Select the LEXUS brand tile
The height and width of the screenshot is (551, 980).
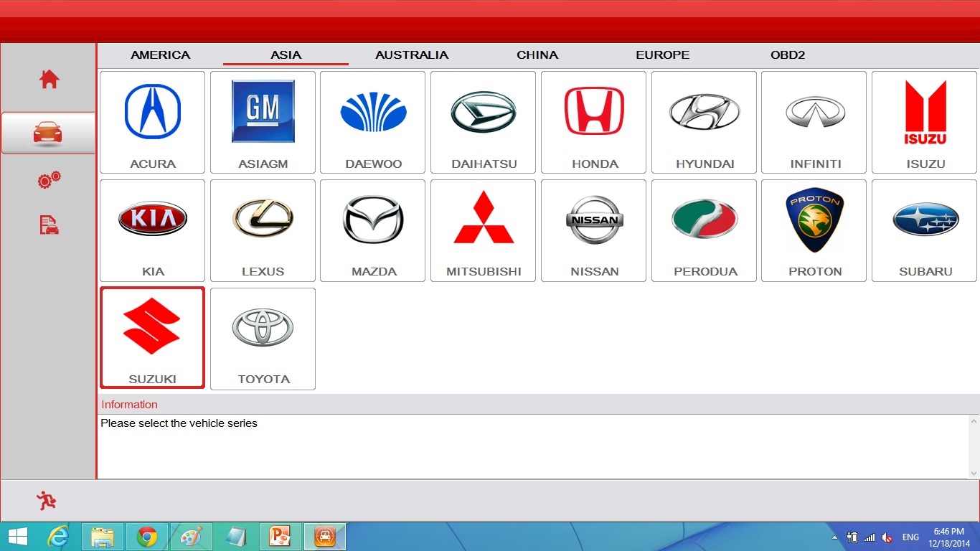(x=263, y=230)
